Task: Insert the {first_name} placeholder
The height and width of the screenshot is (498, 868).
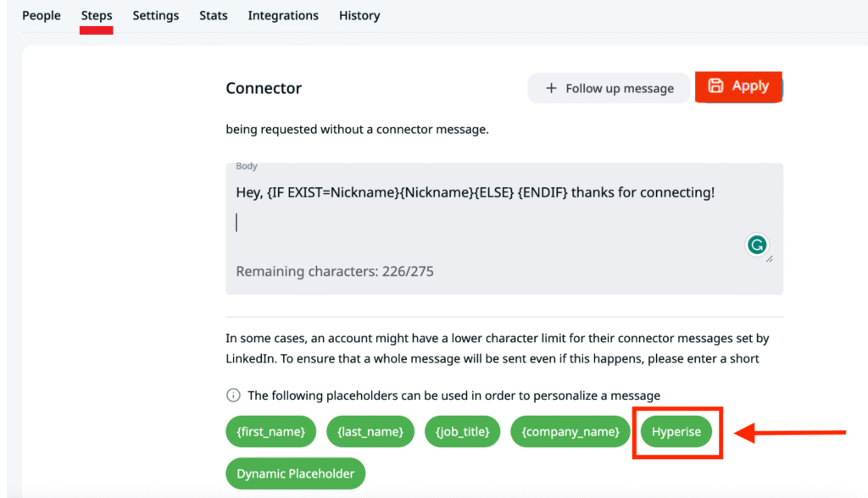Action: point(271,432)
